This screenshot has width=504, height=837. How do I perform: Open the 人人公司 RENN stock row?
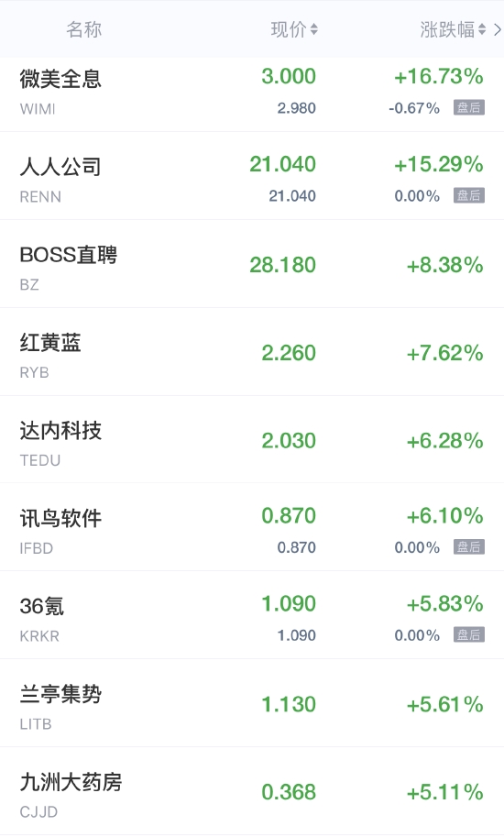point(252,176)
